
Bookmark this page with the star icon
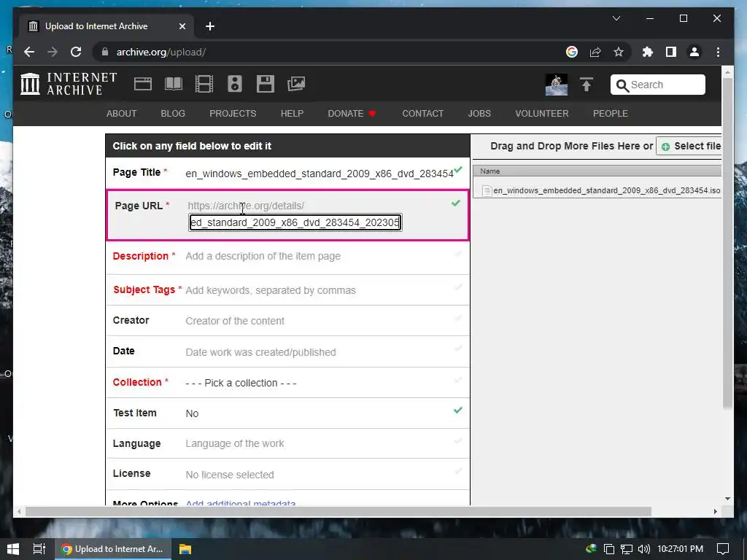(619, 52)
